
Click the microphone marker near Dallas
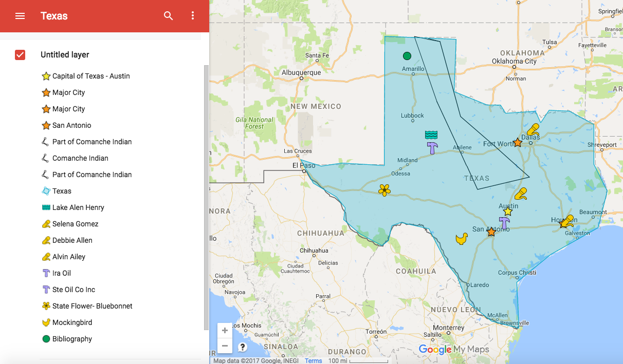[533, 129]
